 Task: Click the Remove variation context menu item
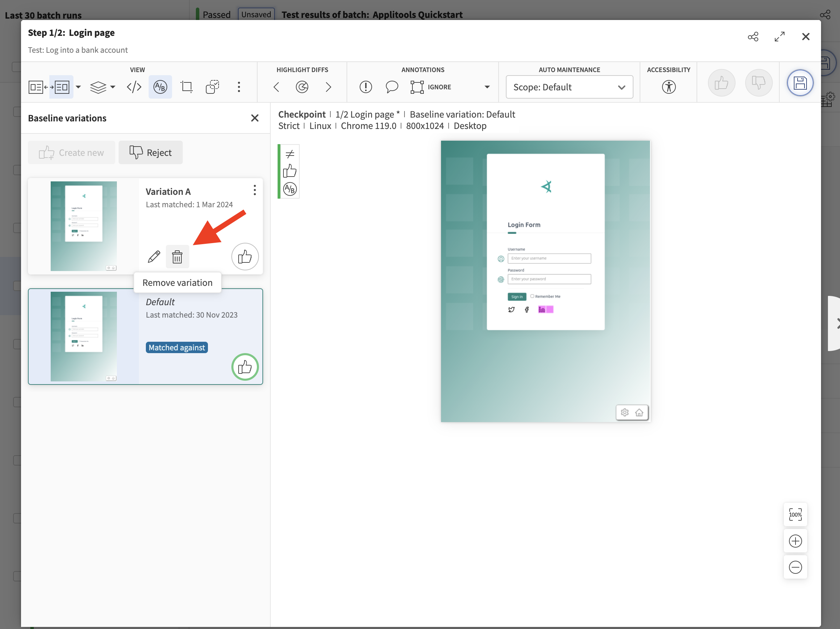click(177, 282)
